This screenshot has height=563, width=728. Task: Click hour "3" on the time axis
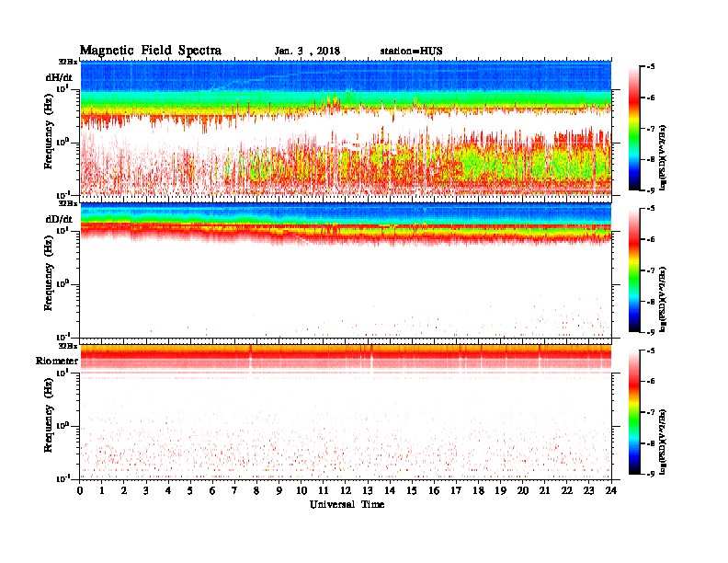[146, 490]
